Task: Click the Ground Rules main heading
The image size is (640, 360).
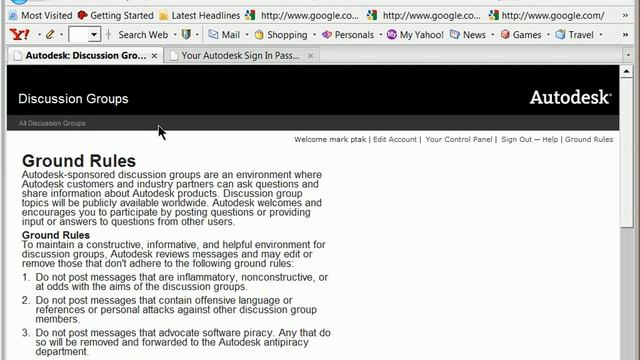Action: point(79,161)
